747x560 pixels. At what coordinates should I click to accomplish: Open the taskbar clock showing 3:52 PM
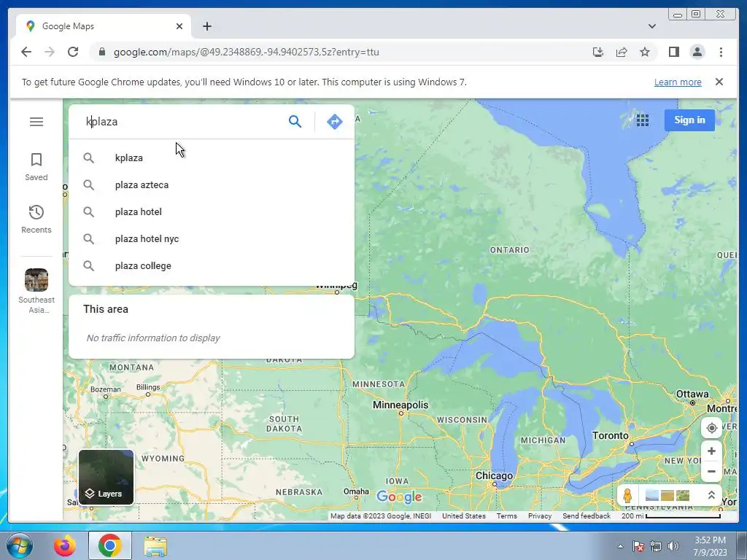click(x=710, y=546)
